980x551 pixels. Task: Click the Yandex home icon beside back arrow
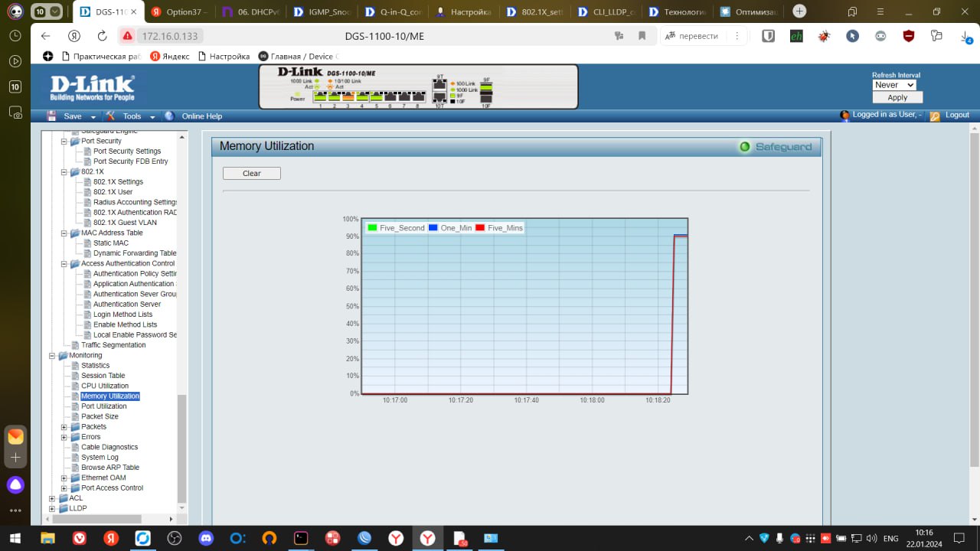[x=74, y=36]
